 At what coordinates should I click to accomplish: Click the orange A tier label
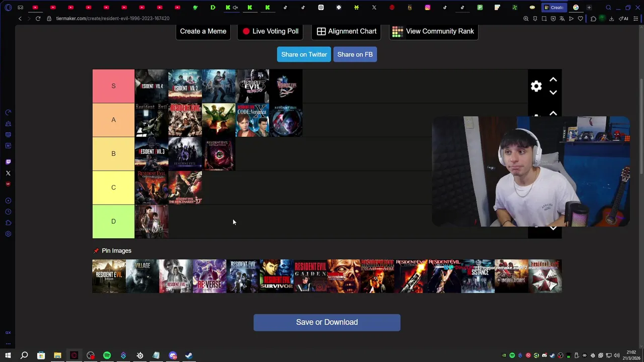113,120
